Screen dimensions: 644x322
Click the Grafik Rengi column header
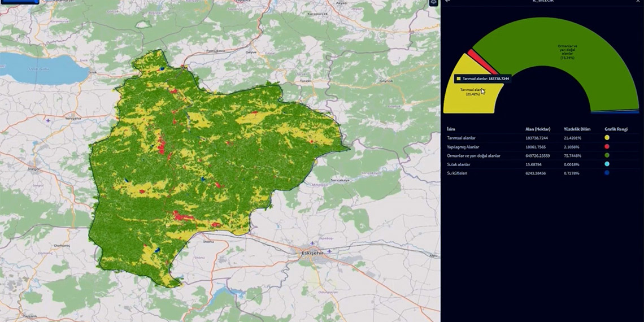point(616,129)
